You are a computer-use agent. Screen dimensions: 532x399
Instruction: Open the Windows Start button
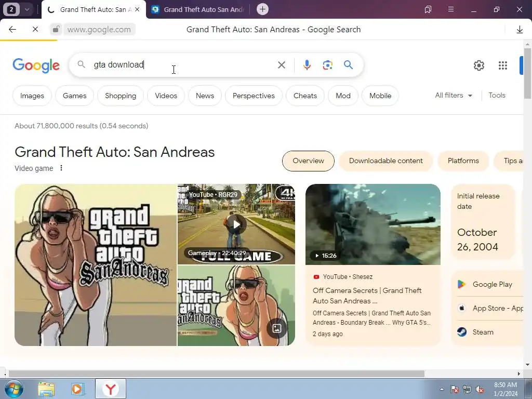[x=14, y=389]
